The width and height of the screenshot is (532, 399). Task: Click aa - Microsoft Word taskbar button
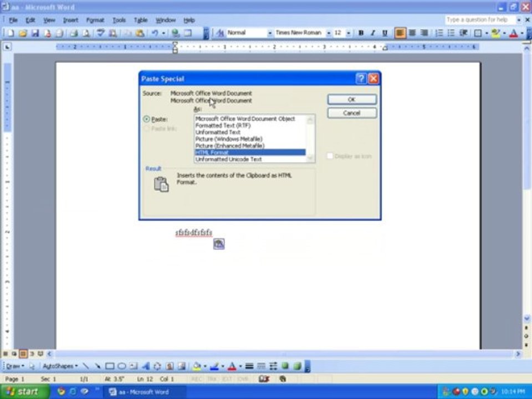(144, 392)
